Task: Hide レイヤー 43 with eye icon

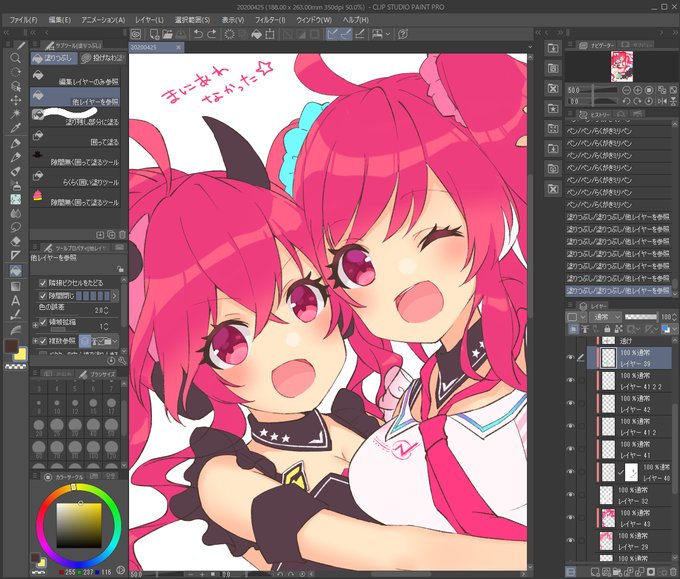Action: 571,517
